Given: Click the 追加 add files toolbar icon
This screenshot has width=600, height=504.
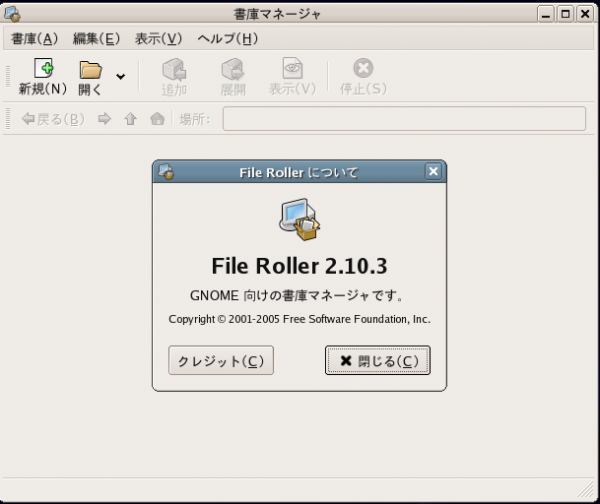Looking at the screenshot, I should 174,69.
